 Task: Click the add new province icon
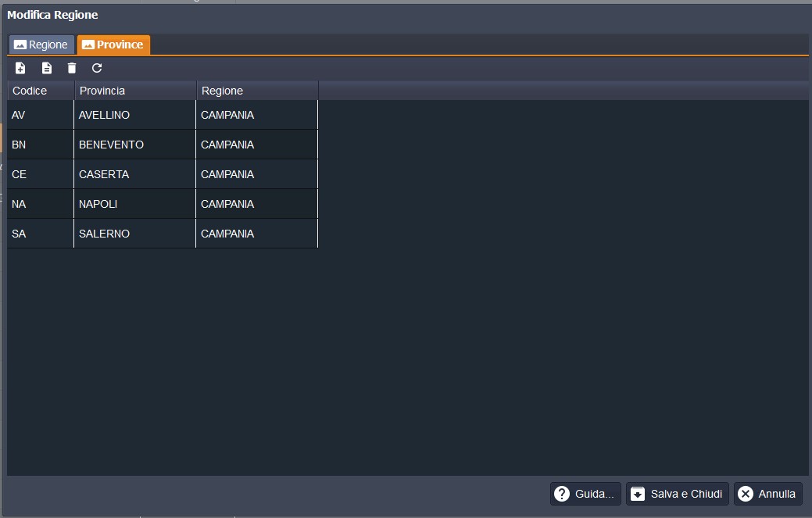click(20, 68)
